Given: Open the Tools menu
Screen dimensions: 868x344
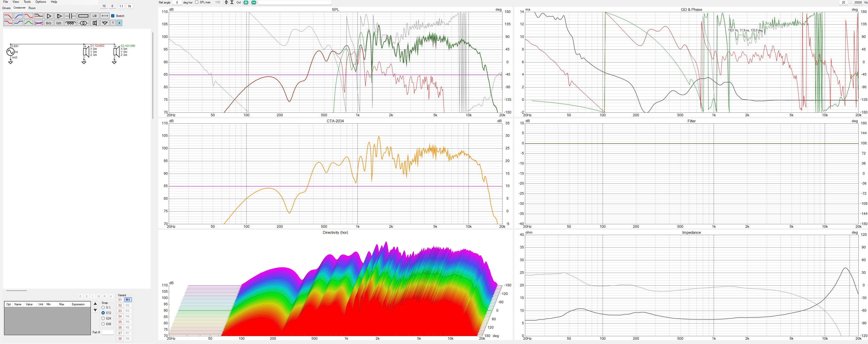Looking at the screenshot, I should point(27,2).
